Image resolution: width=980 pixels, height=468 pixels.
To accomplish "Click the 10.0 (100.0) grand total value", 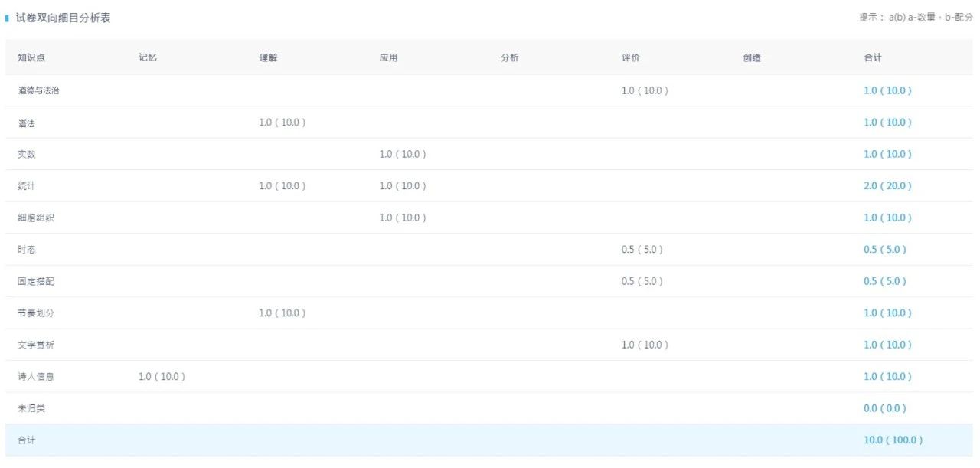I will click(x=893, y=440).
